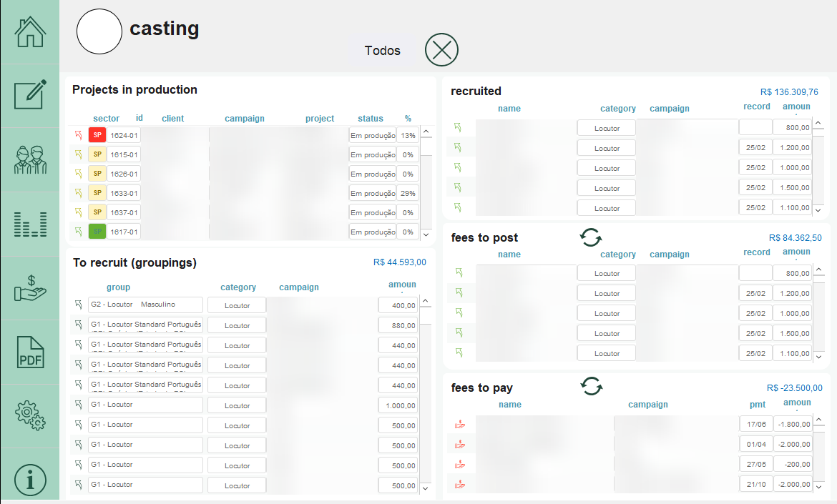Click the -200,00 amount in fees to pay
This screenshot has width=837, height=504.
[x=792, y=465]
